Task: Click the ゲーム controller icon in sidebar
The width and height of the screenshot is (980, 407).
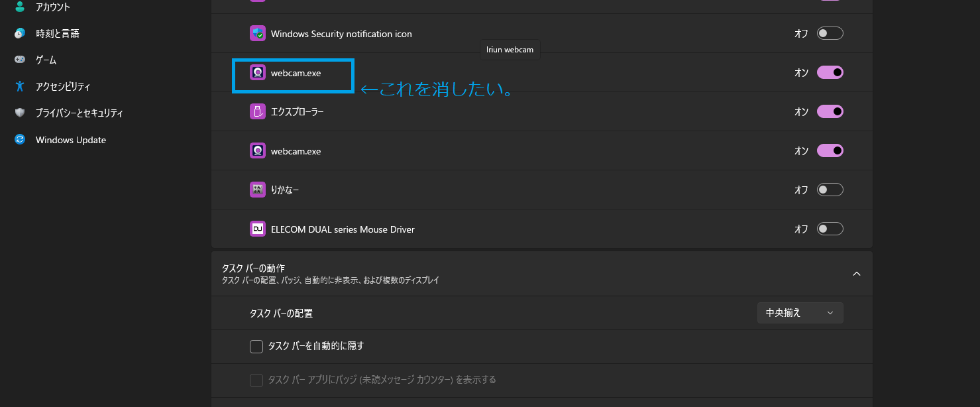Action: (20, 60)
